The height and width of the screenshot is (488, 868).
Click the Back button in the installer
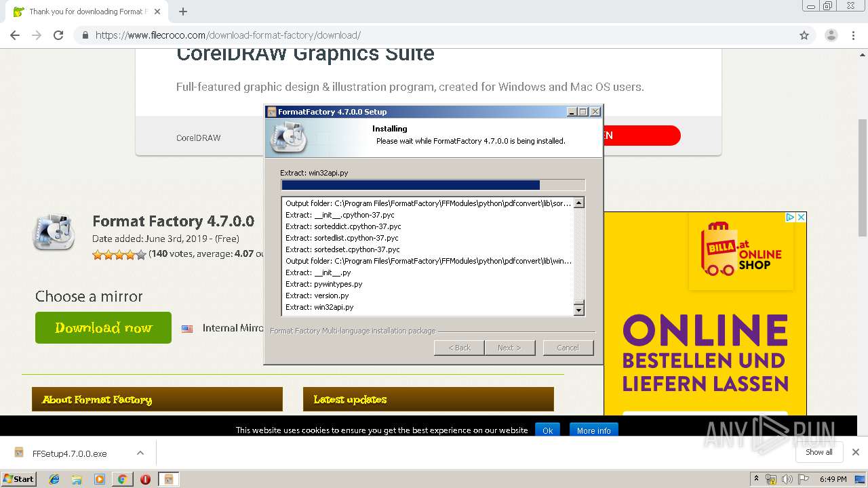(x=459, y=348)
